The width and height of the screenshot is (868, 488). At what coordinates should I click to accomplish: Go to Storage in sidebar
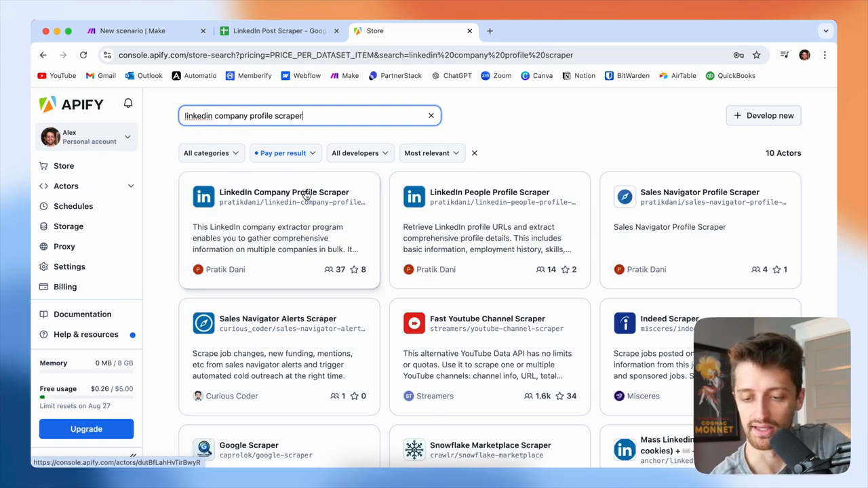coord(68,226)
